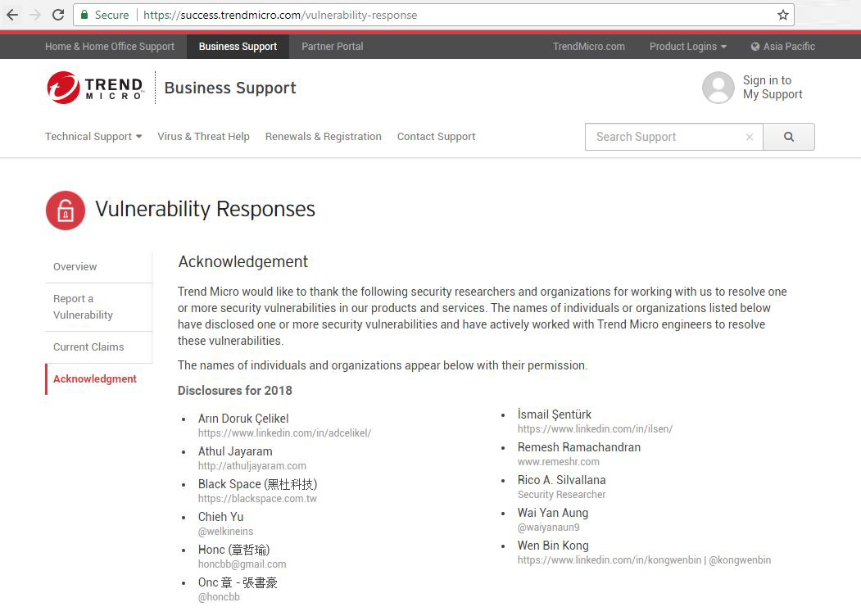Screen dimensions: 861x616
Task: Click the Vulnerability Responses title
Action: pos(206,210)
